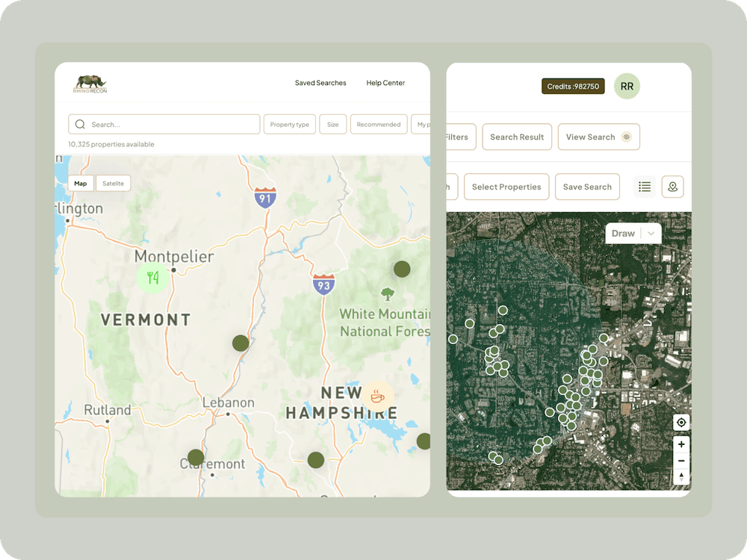Open Saved Searches
This screenshot has height=560, width=747.
320,83
